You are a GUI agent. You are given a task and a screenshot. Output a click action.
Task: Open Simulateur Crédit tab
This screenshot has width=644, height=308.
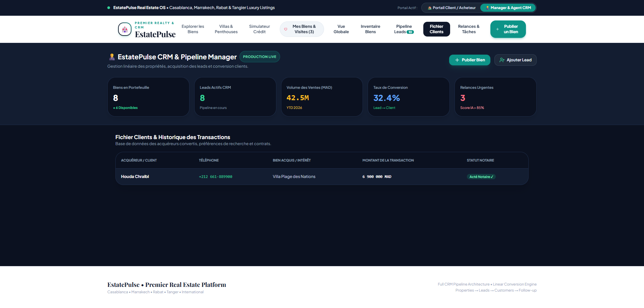(259, 29)
